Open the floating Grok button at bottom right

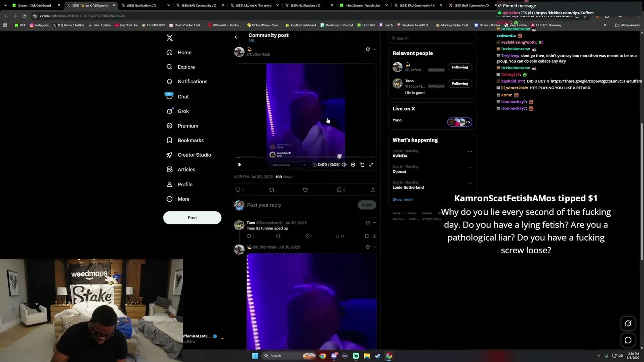coord(628,323)
